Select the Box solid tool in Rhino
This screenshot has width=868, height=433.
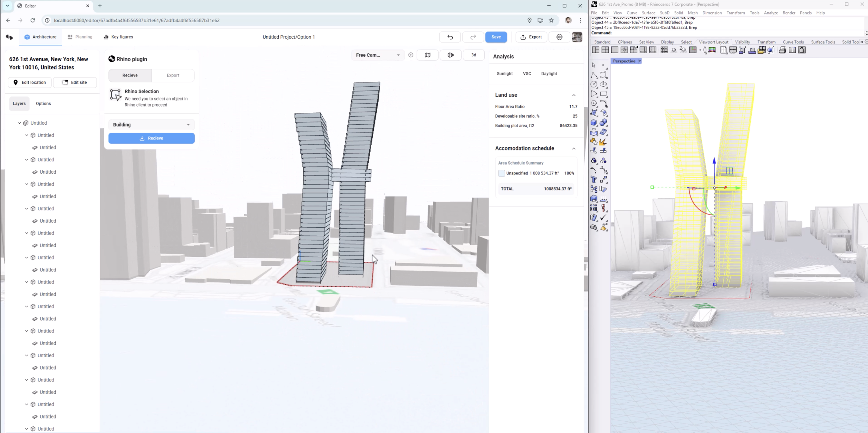pyautogui.click(x=594, y=123)
